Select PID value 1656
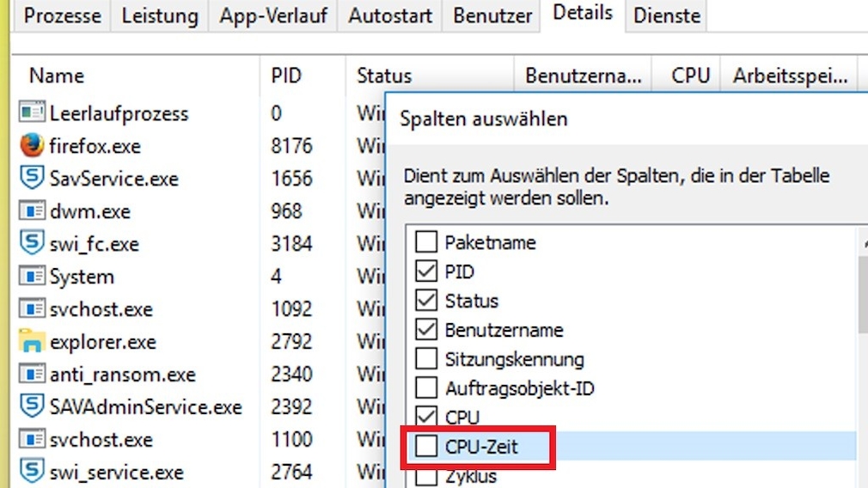This screenshot has width=868, height=488. point(291,178)
